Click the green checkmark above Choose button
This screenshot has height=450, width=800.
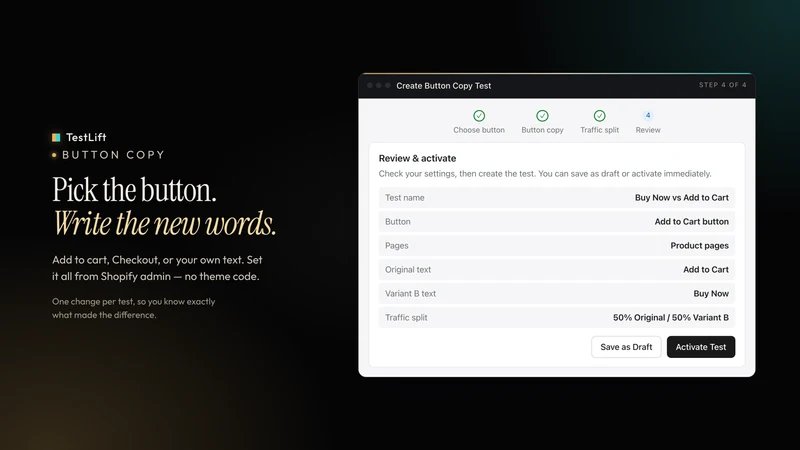(479, 116)
